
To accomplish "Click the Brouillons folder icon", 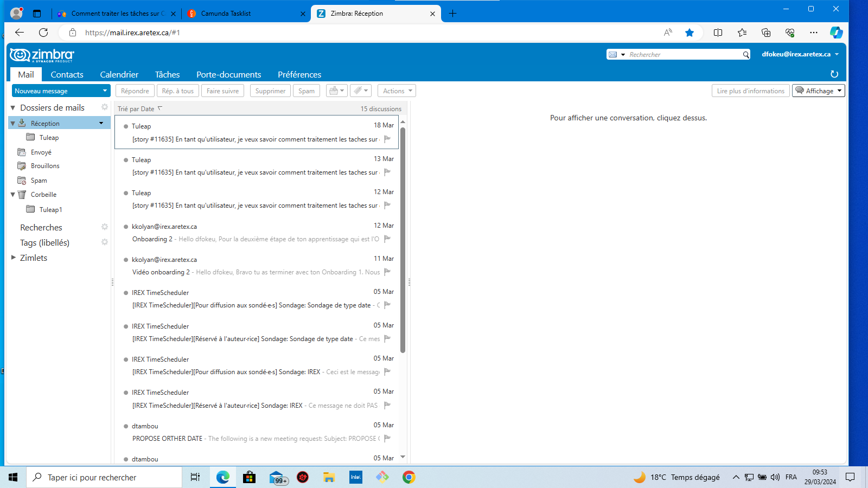I will coord(22,166).
